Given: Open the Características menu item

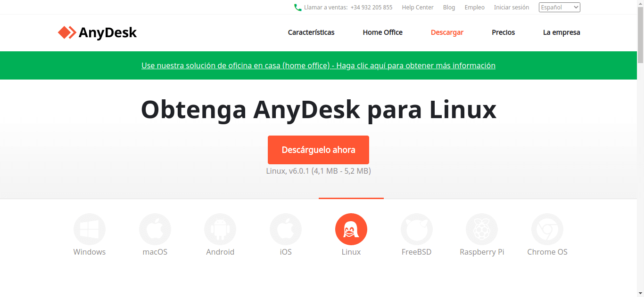Looking at the screenshot, I should pyautogui.click(x=311, y=32).
